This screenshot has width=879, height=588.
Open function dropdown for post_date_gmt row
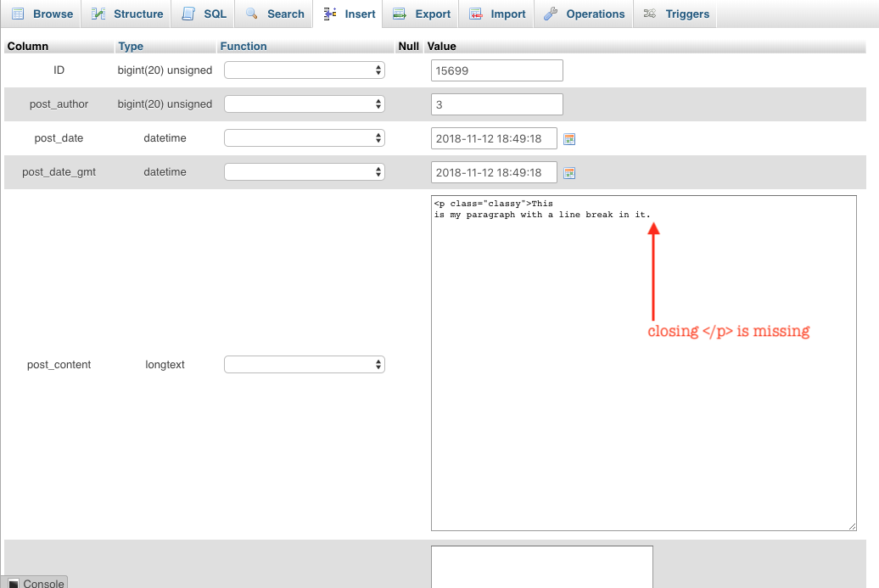(x=305, y=172)
